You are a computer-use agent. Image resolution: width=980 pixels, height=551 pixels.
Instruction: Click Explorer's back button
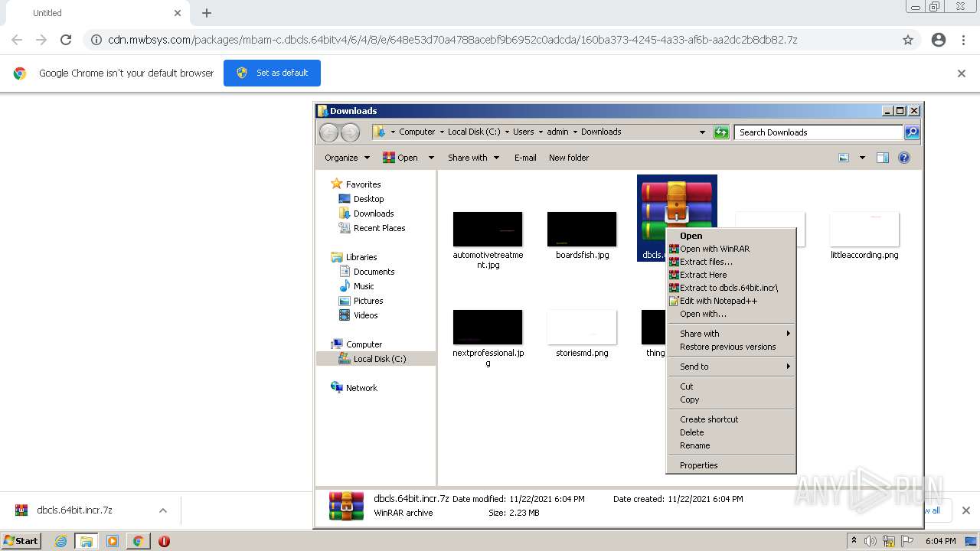pos(328,132)
